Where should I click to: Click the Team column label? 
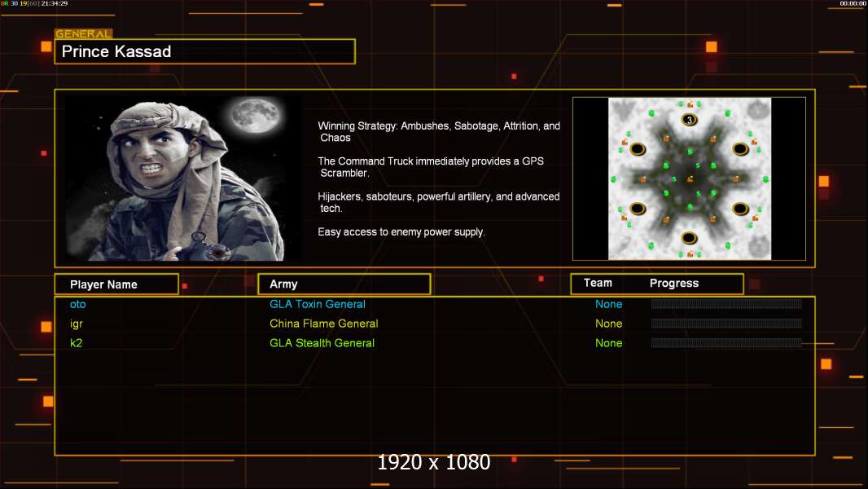coord(598,283)
